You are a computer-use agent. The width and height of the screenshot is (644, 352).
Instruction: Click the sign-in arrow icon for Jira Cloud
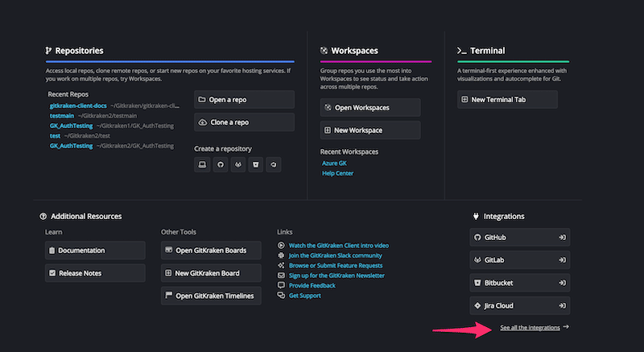tap(563, 306)
